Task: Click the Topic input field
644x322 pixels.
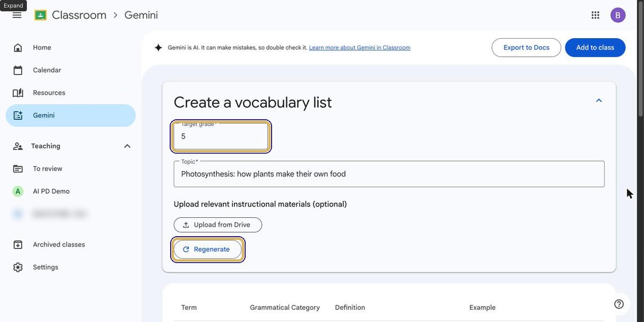Action: 389,174
